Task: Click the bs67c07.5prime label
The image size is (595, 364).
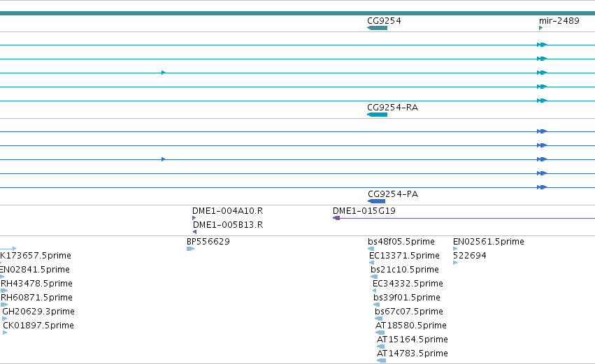Action: click(409, 312)
